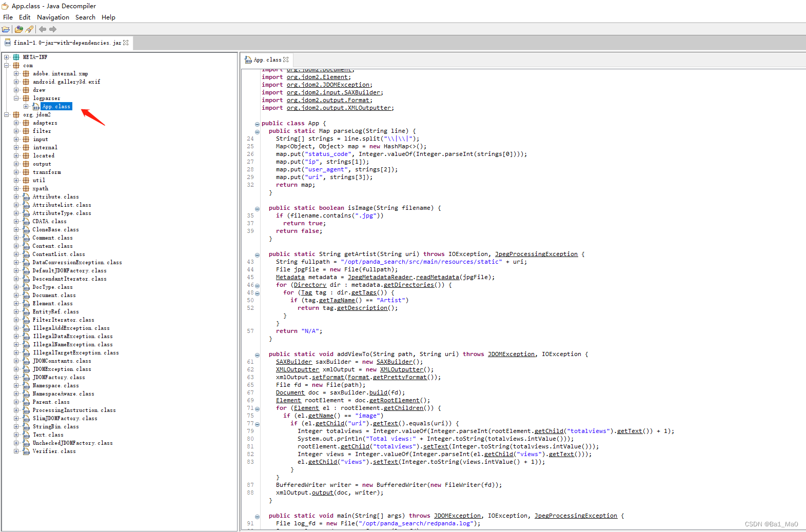Image resolution: width=806 pixels, height=532 pixels.
Task: Collapse the addViewTo method fold marker
Action: (257, 355)
